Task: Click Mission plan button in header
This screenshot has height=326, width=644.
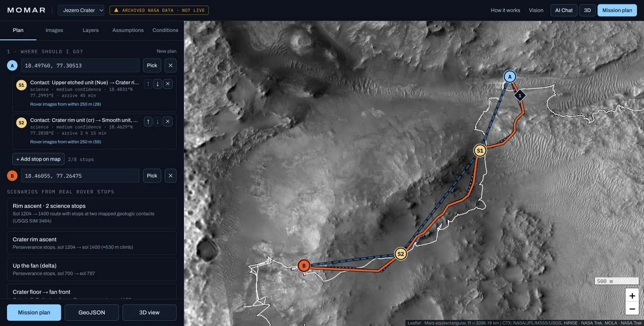Action: point(617,10)
